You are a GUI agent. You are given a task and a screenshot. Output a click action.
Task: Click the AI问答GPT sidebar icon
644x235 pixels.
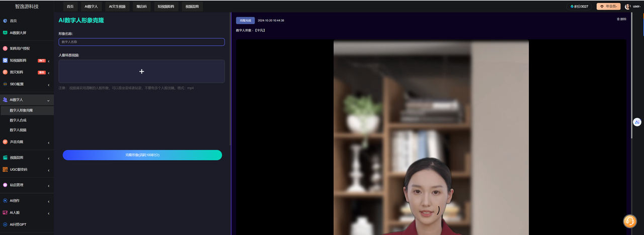click(x=5, y=224)
